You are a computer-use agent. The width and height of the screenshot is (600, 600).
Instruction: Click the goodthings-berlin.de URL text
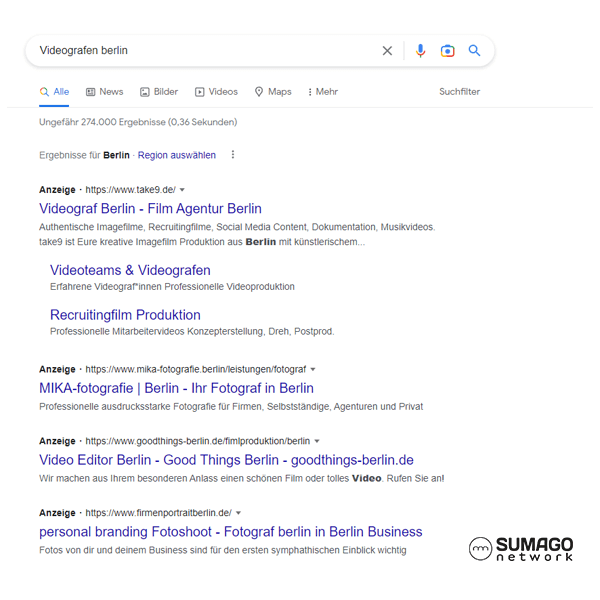197,441
